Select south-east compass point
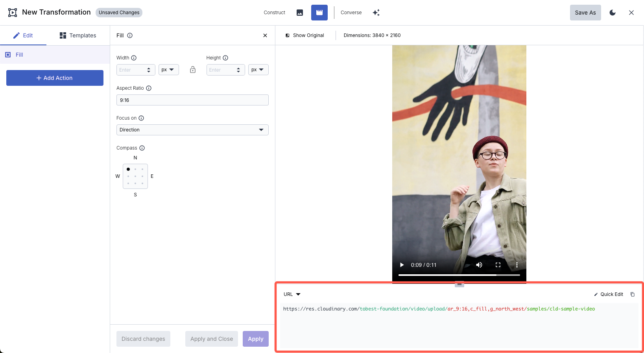The width and height of the screenshot is (644, 353). pos(142,183)
